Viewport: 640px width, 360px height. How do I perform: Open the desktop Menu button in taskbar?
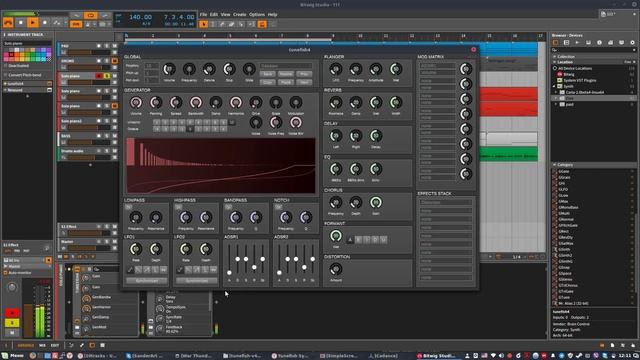[13, 356]
